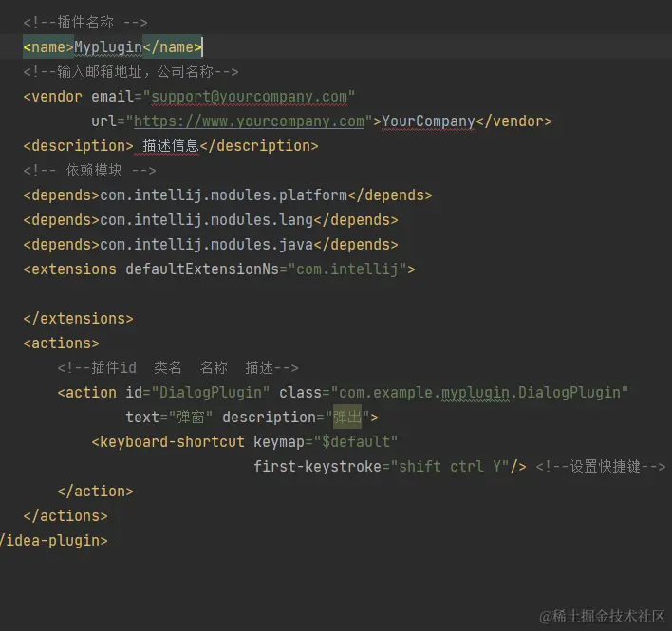
Task: Click the 设置快捷键 comment
Action: pos(601,467)
